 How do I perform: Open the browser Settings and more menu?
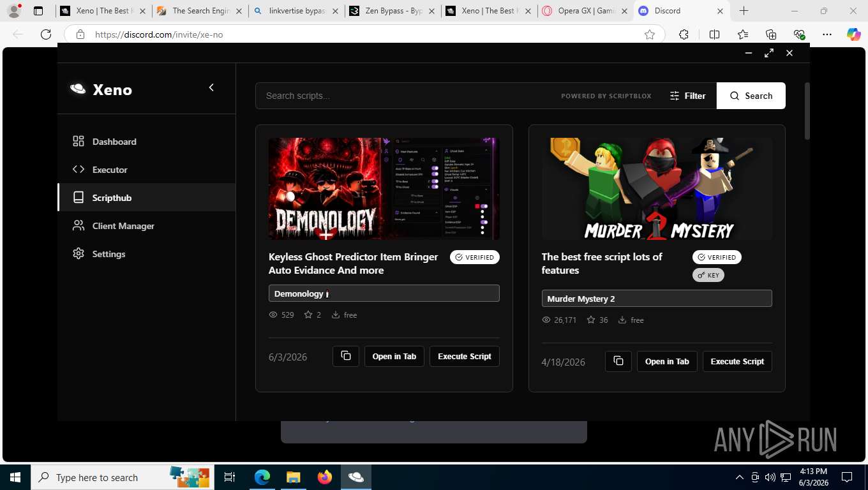click(x=827, y=34)
